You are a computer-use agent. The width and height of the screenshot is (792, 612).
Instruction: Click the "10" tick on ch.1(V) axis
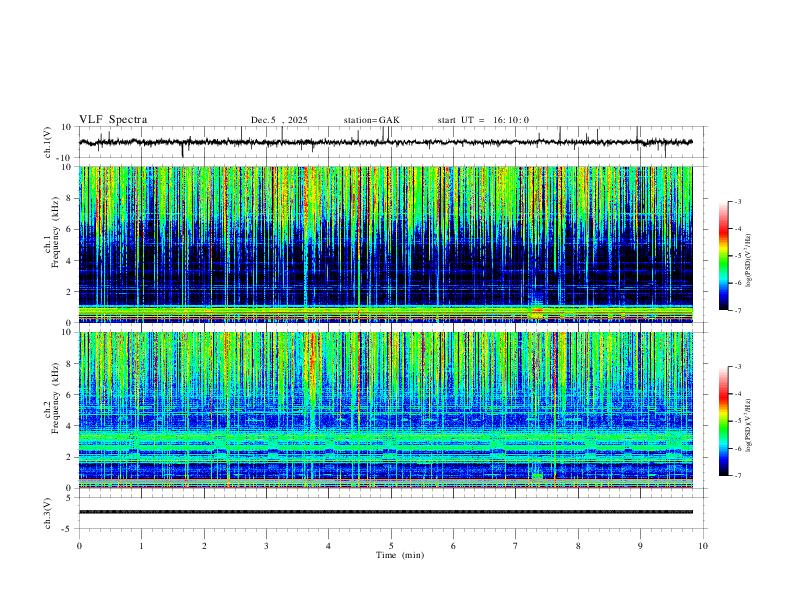pyautogui.click(x=66, y=127)
